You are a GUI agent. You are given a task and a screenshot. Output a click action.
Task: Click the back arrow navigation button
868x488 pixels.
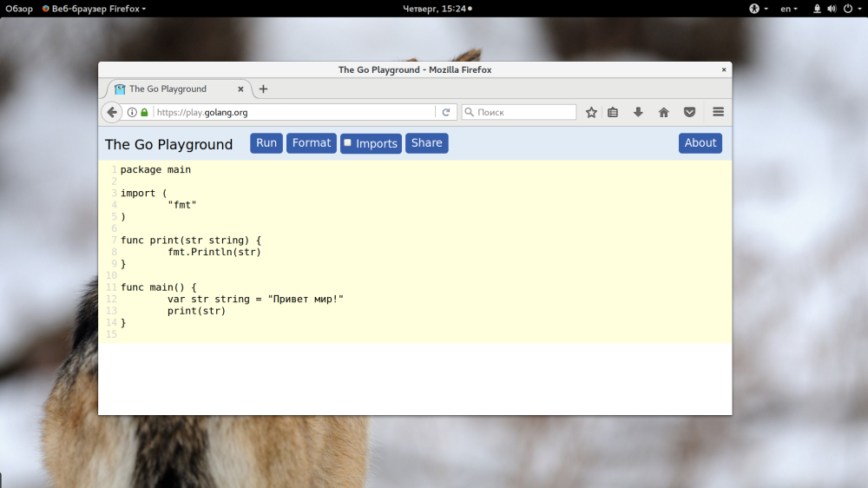(x=112, y=112)
